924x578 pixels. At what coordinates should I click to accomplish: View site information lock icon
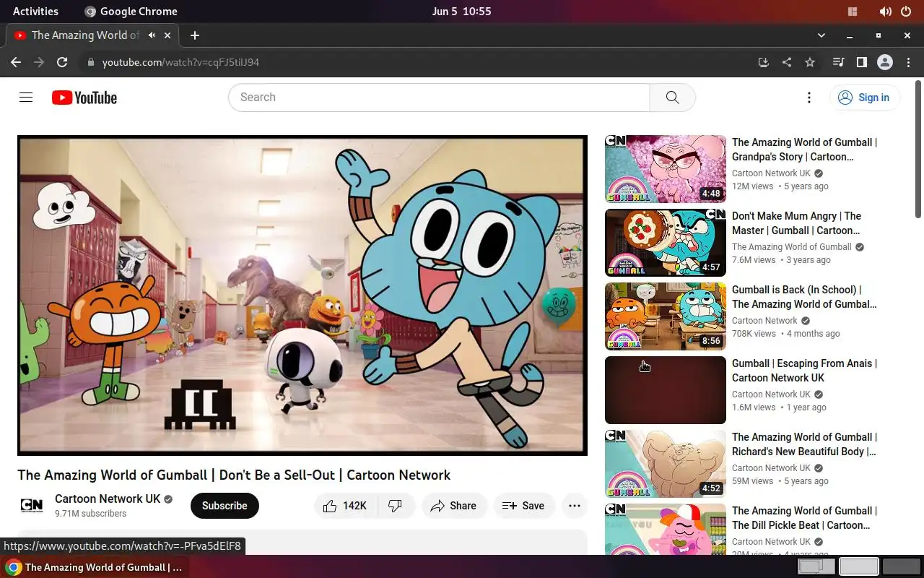(90, 62)
